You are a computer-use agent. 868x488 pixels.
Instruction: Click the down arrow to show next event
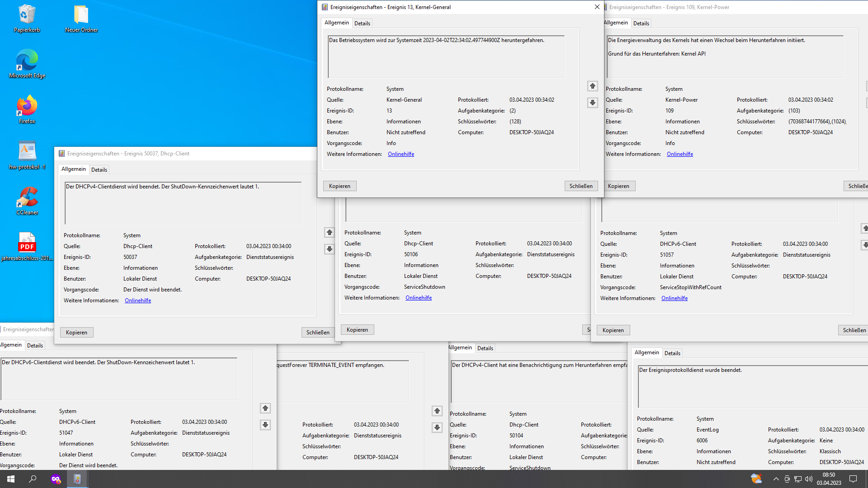[593, 103]
